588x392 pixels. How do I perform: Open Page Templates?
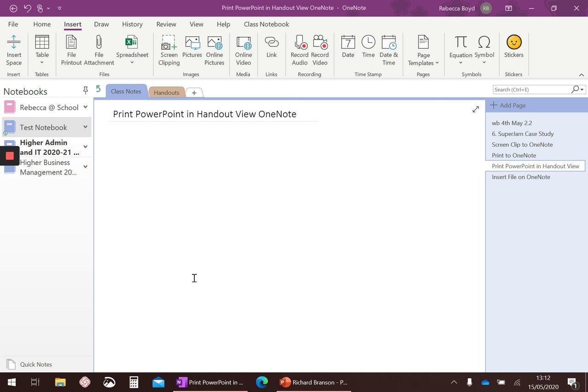423,51
